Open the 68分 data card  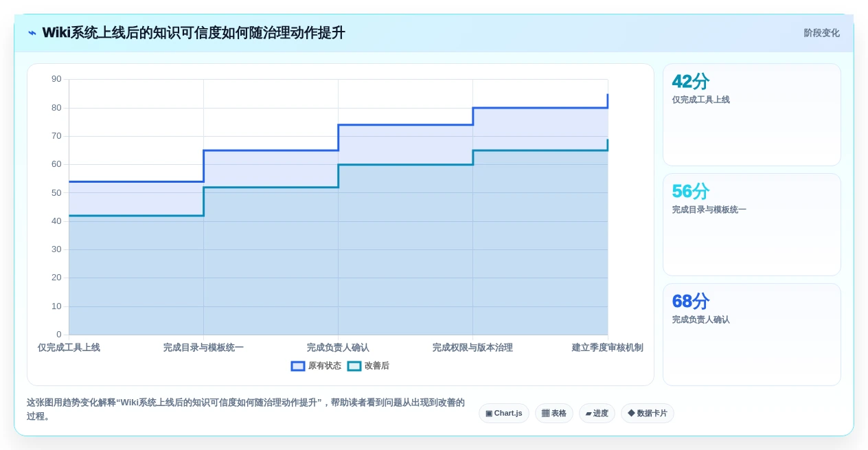coord(752,335)
